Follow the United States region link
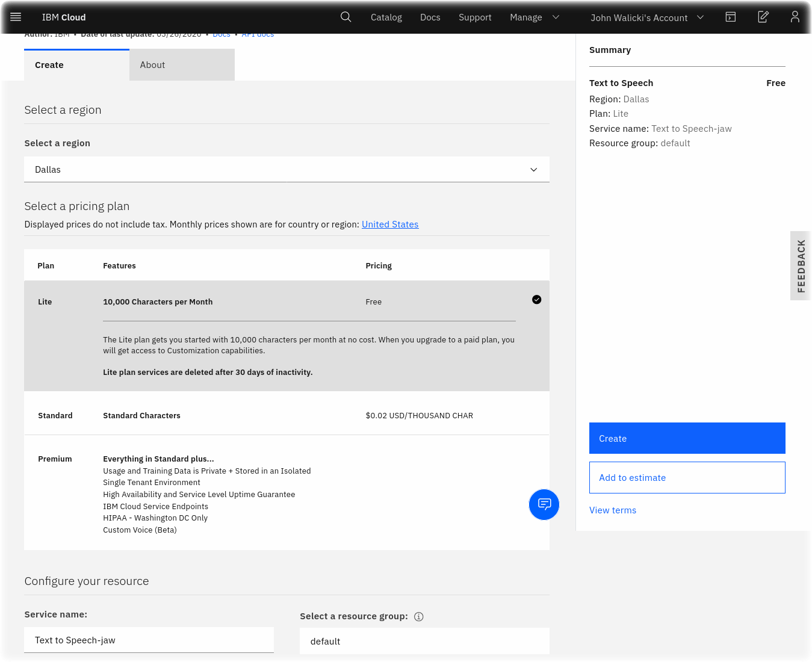Image resolution: width=812 pixels, height=662 pixels. (x=389, y=224)
